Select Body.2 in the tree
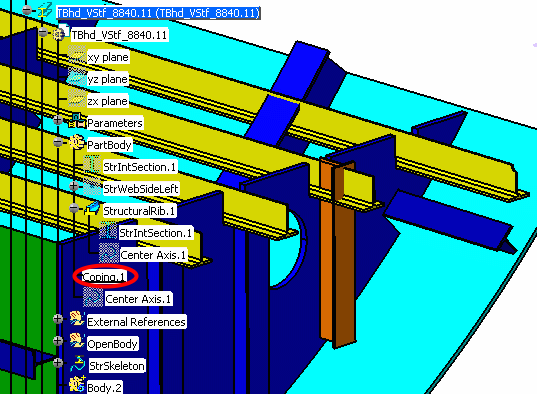Screen dimensions: 537x394 104,387
